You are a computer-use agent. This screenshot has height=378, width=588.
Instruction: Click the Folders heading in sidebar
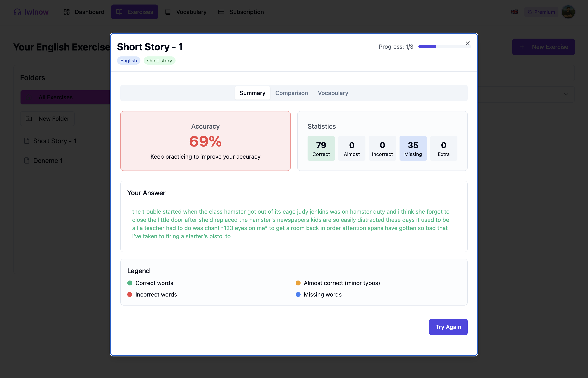(x=33, y=78)
